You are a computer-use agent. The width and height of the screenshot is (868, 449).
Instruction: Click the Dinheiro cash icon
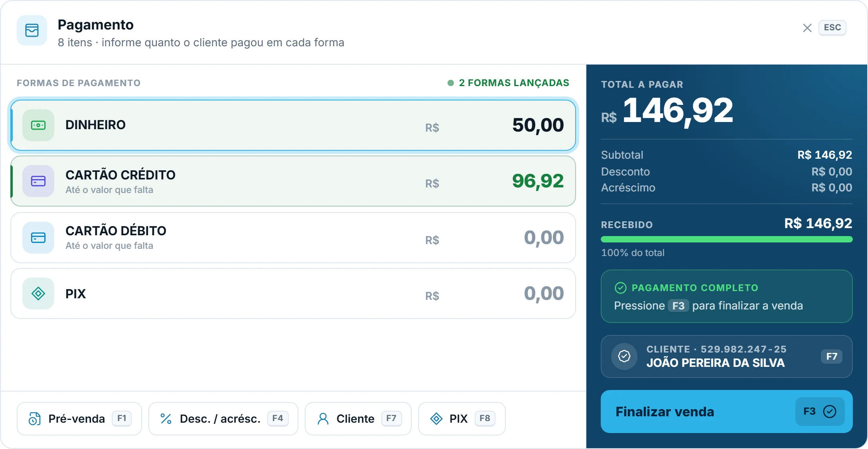tap(38, 125)
